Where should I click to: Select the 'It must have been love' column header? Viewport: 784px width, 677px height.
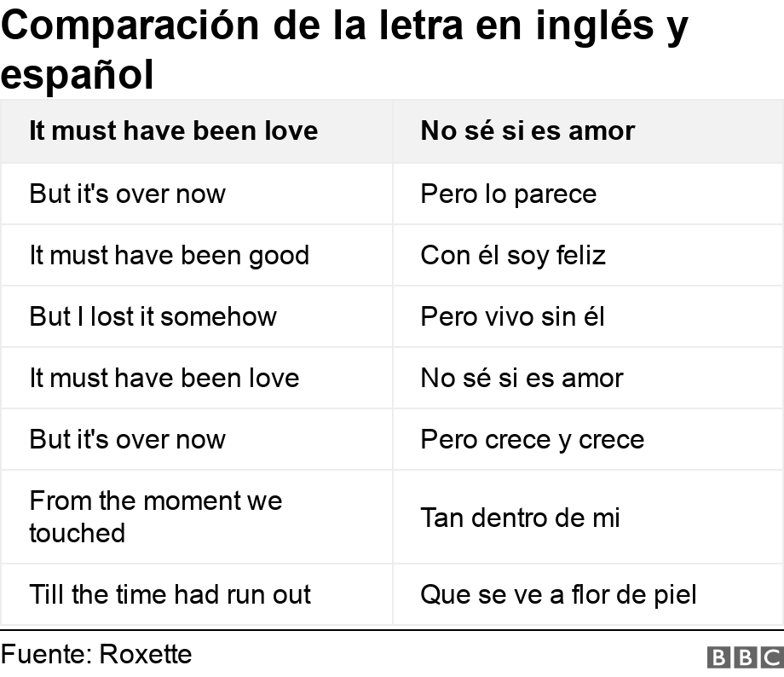pyautogui.click(x=197, y=131)
